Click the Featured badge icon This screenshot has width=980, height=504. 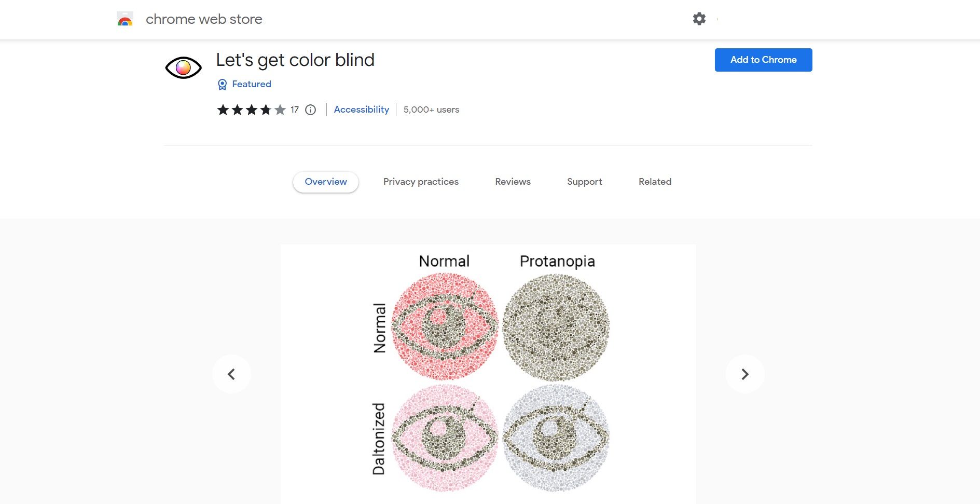coord(223,85)
